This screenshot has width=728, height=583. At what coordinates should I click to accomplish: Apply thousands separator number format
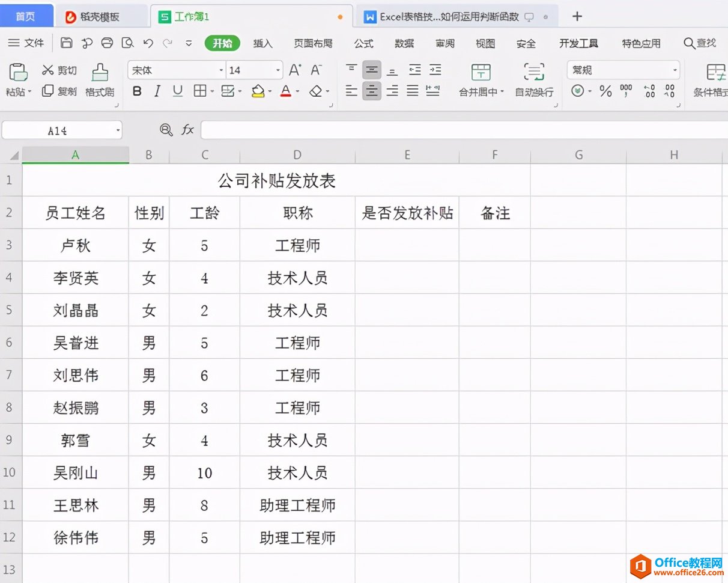click(626, 91)
